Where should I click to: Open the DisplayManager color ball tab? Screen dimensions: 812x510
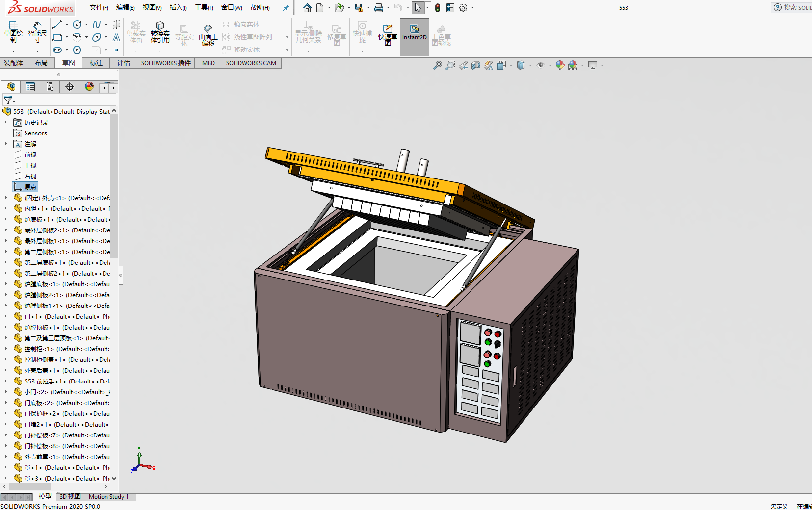pyautogui.click(x=89, y=87)
